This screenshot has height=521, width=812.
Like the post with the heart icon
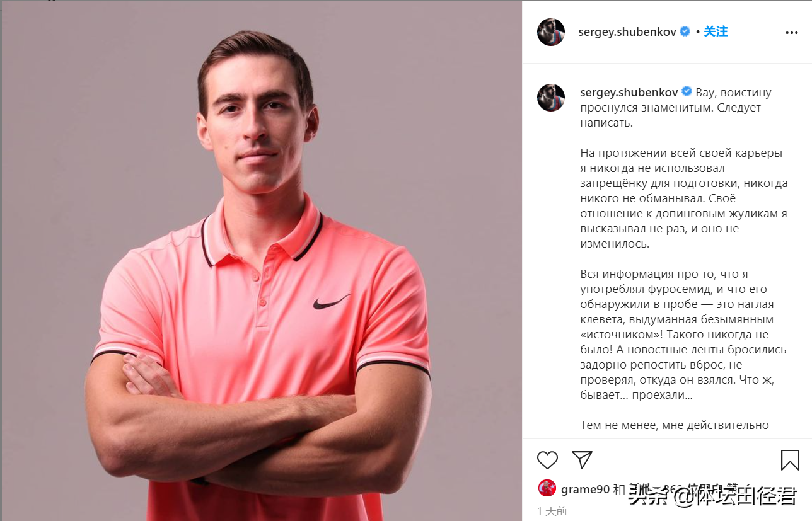[x=547, y=460]
